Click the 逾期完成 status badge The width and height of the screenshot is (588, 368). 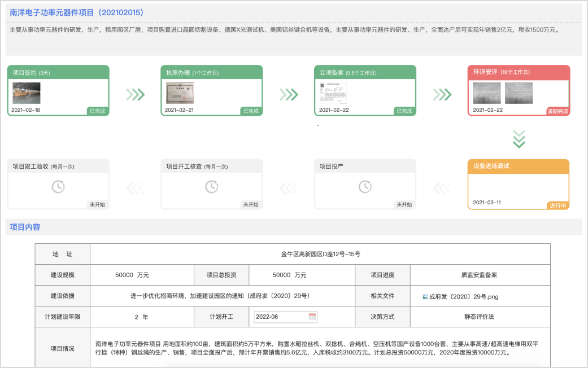(557, 111)
